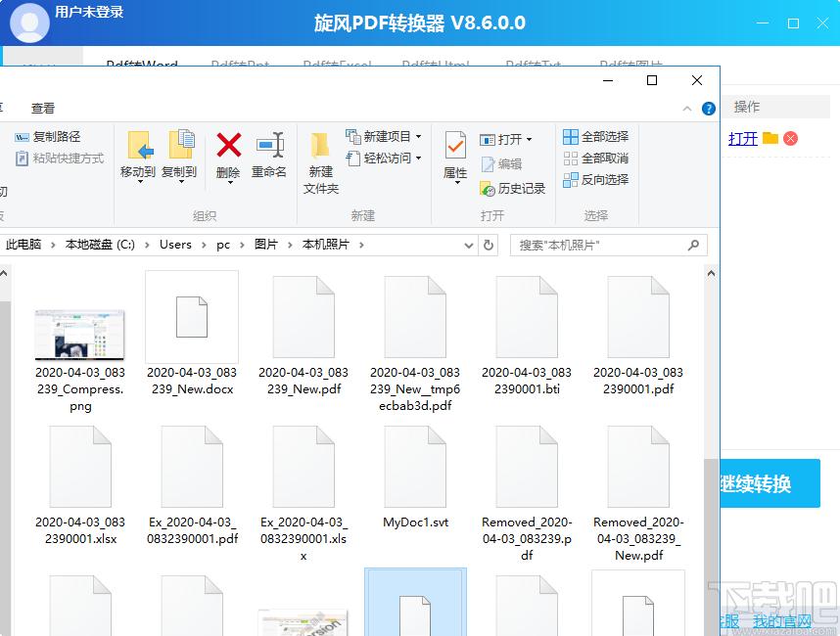Click the left pane scrollbar up arrow
Screen dimensions: 840x636
click(4, 274)
